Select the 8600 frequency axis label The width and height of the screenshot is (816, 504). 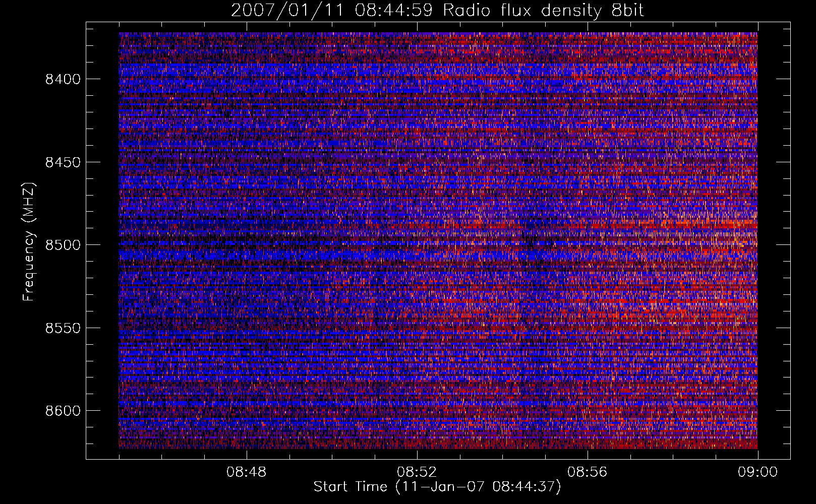tap(63, 411)
